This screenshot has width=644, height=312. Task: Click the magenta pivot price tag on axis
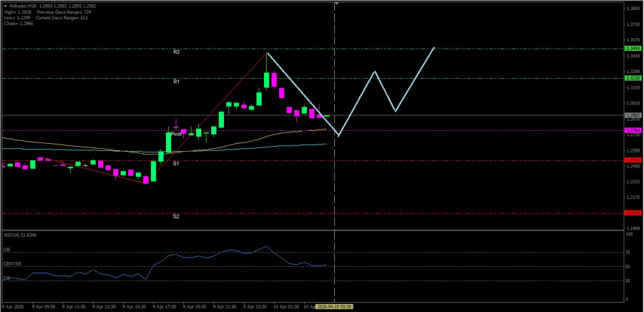633,130
